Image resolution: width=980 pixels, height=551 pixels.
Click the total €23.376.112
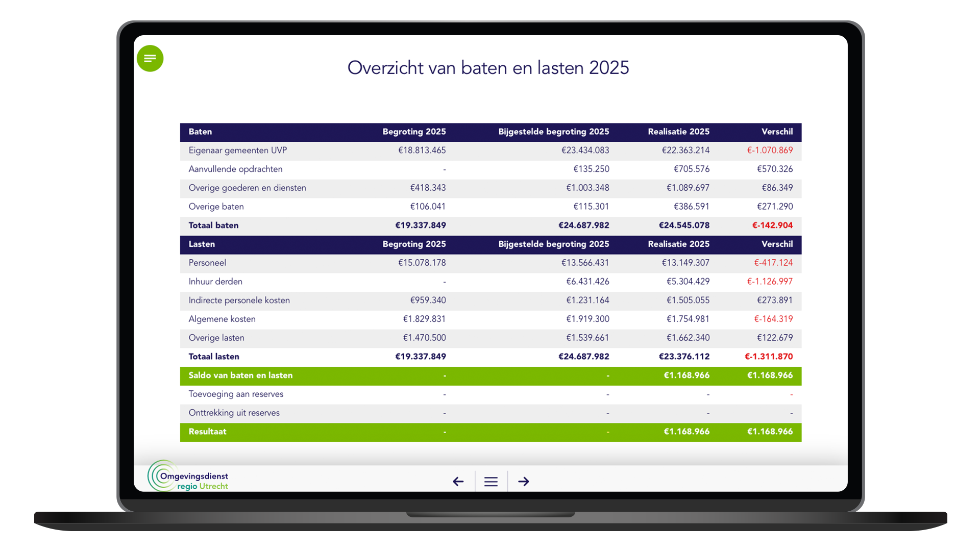(684, 357)
